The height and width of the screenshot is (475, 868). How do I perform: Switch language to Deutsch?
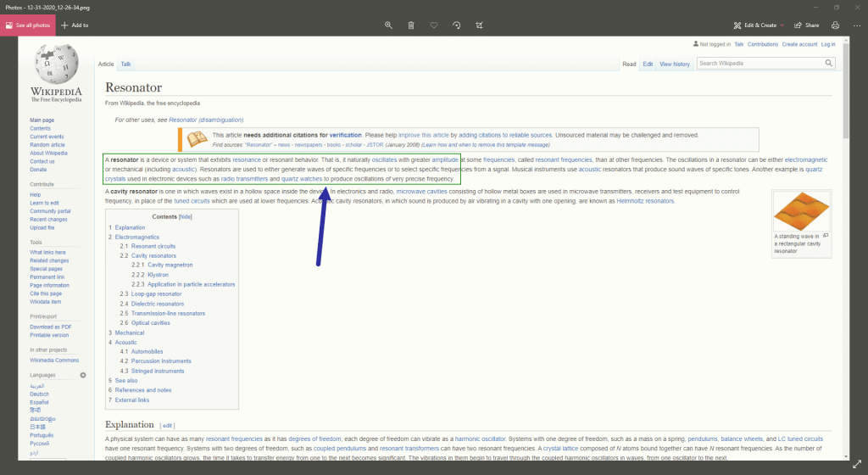pos(39,394)
